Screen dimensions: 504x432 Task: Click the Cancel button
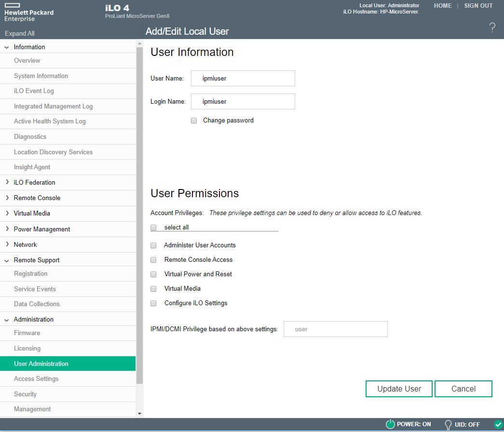(x=463, y=389)
